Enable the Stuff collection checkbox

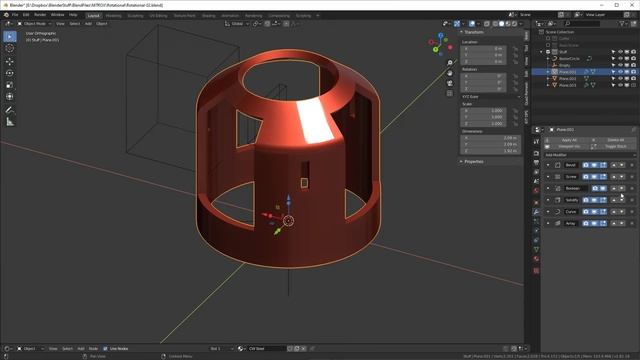[548, 52]
